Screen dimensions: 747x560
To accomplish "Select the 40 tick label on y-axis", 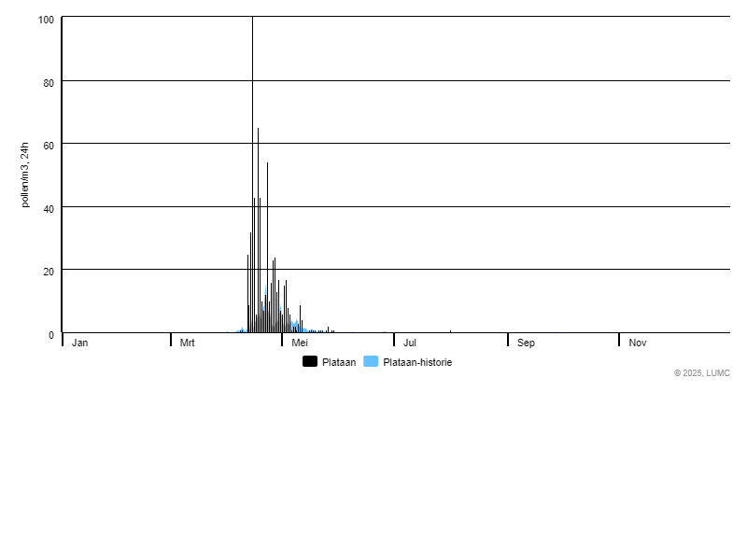I will click(49, 208).
